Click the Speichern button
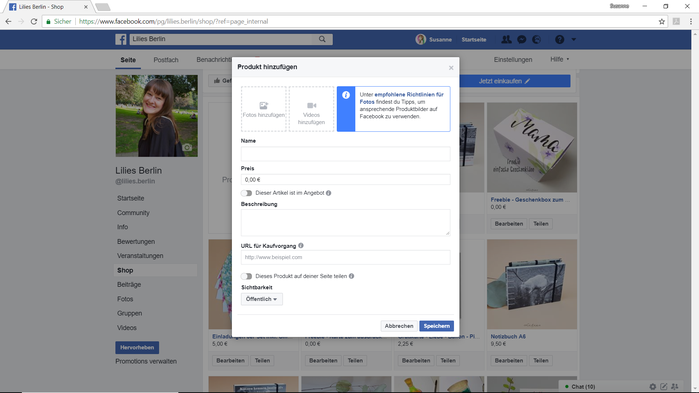The image size is (699, 393). [x=436, y=326]
